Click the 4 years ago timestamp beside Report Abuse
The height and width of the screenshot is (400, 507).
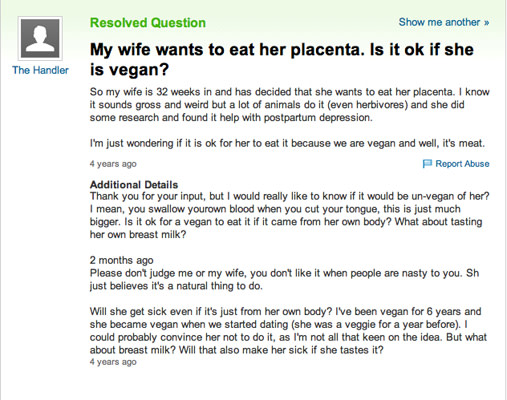[x=113, y=164]
